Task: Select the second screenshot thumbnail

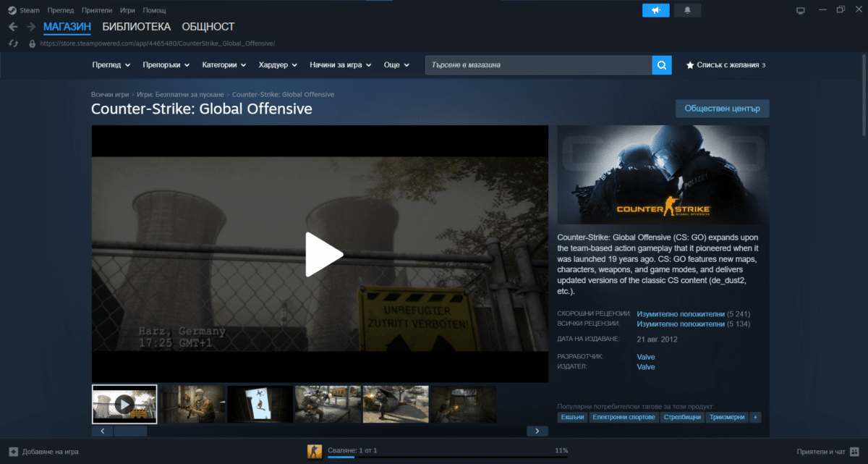Action: (192, 404)
